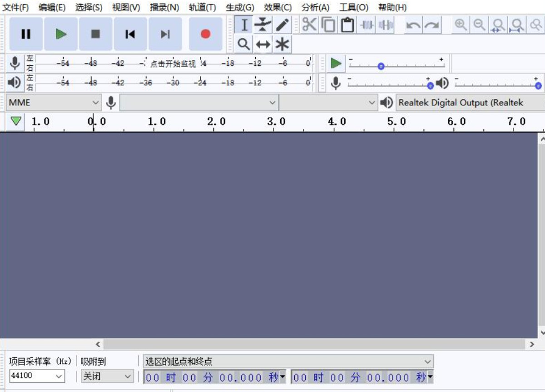Click the Skip to Start button
This screenshot has width=545, height=392.
point(130,34)
